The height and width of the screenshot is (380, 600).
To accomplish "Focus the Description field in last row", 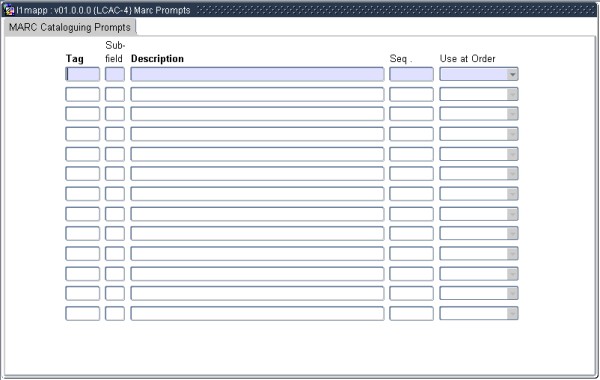I will coord(257,313).
